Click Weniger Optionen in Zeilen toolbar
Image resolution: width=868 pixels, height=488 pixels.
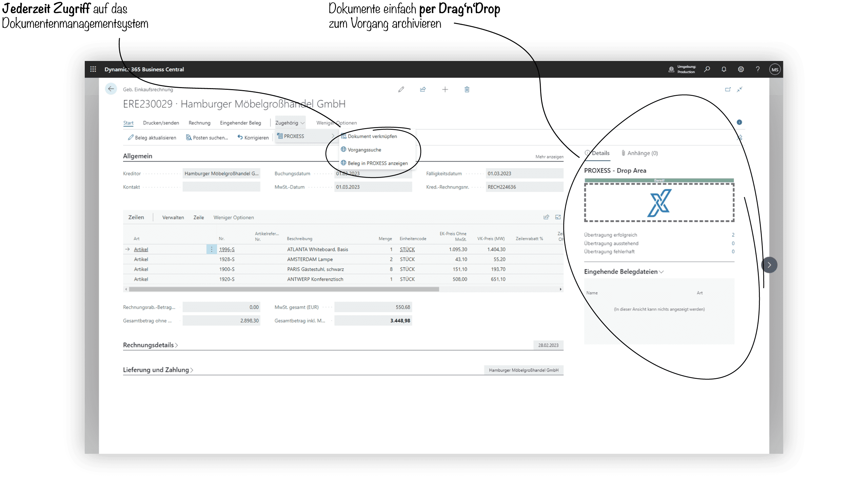tap(234, 218)
